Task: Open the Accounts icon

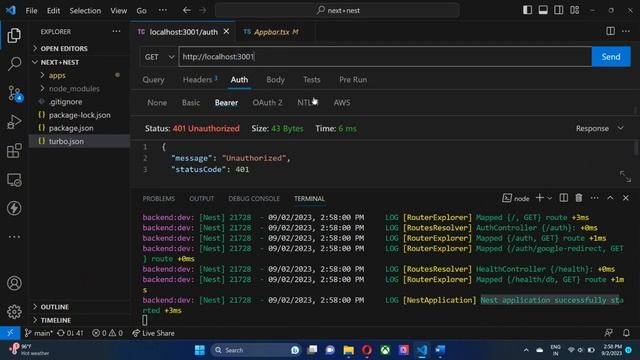Action: click(x=14, y=283)
